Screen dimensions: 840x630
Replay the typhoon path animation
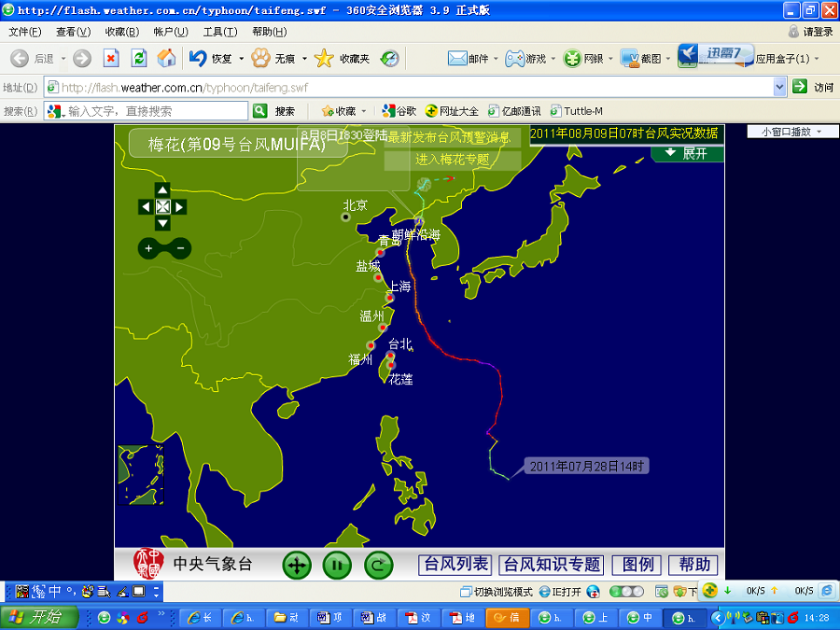coord(378,566)
